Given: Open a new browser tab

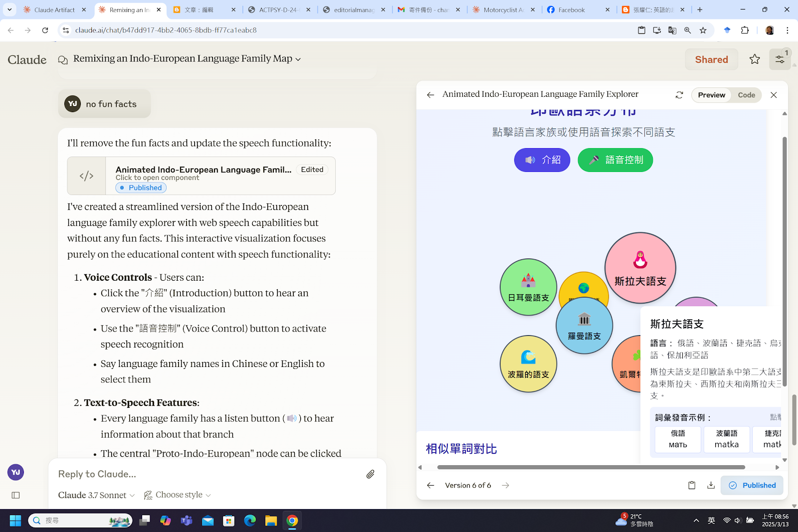Looking at the screenshot, I should coord(700,9).
